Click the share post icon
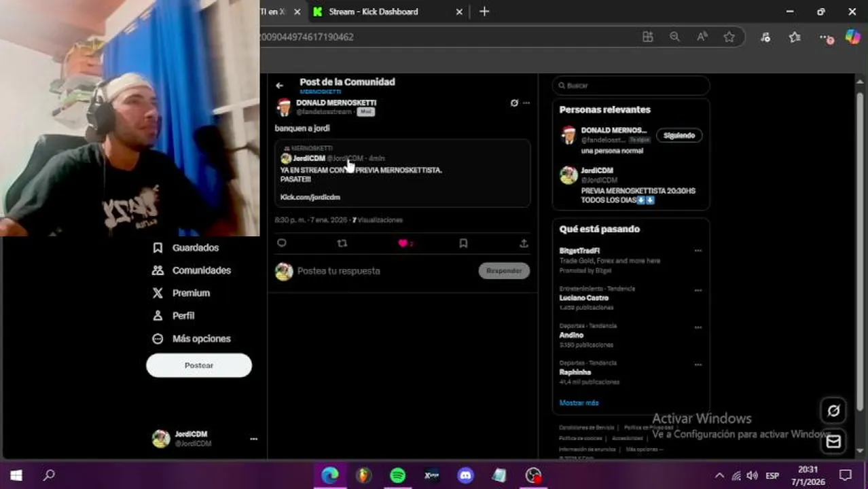868x489 pixels. (x=524, y=243)
